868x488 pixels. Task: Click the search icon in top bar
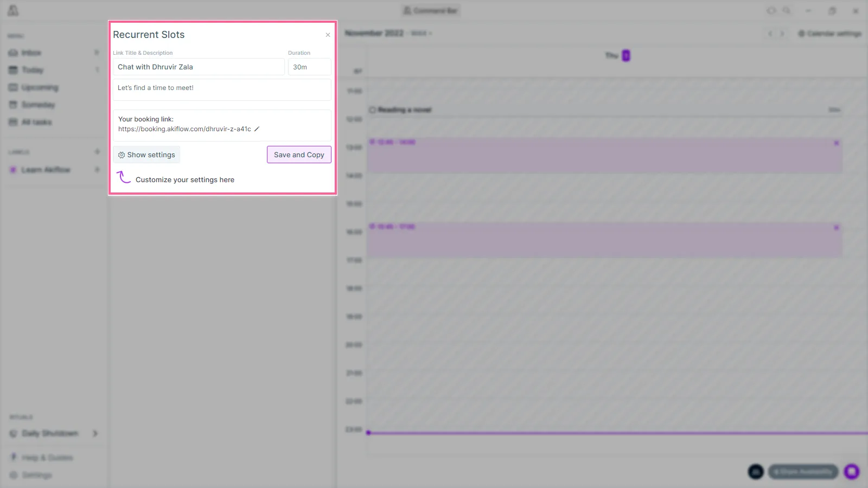(x=786, y=10)
